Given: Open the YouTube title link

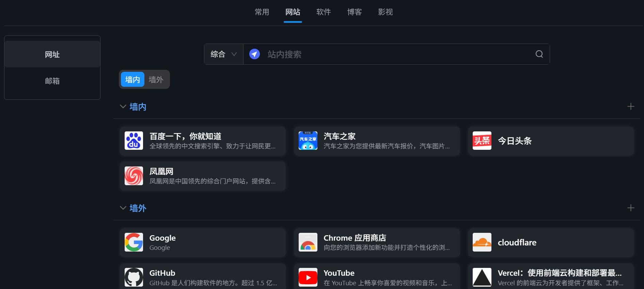Looking at the screenshot, I should [x=339, y=273].
